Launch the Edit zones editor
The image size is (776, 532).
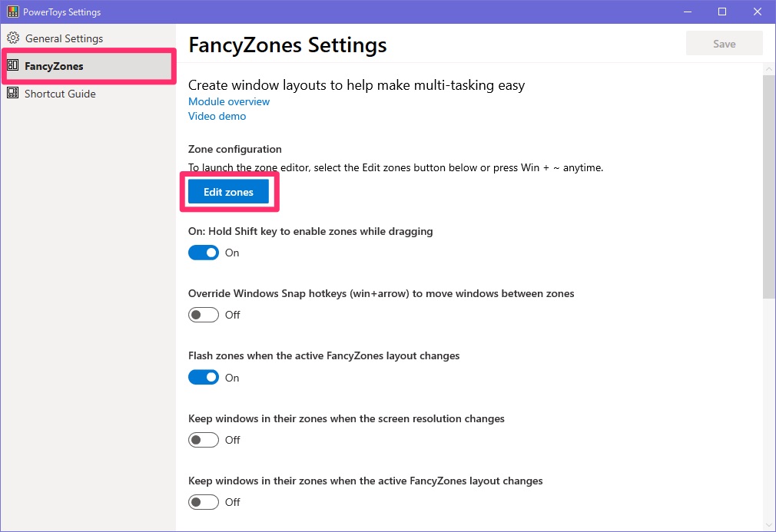pos(228,192)
